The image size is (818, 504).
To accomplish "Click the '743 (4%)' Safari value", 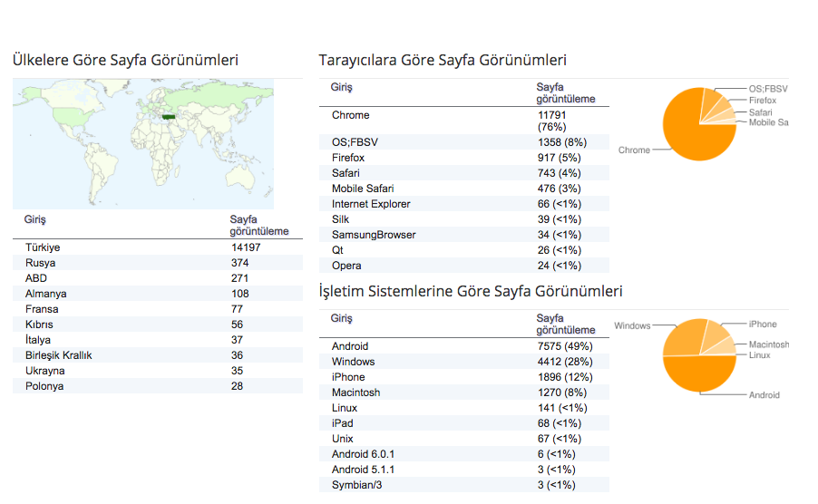I will (x=560, y=173).
